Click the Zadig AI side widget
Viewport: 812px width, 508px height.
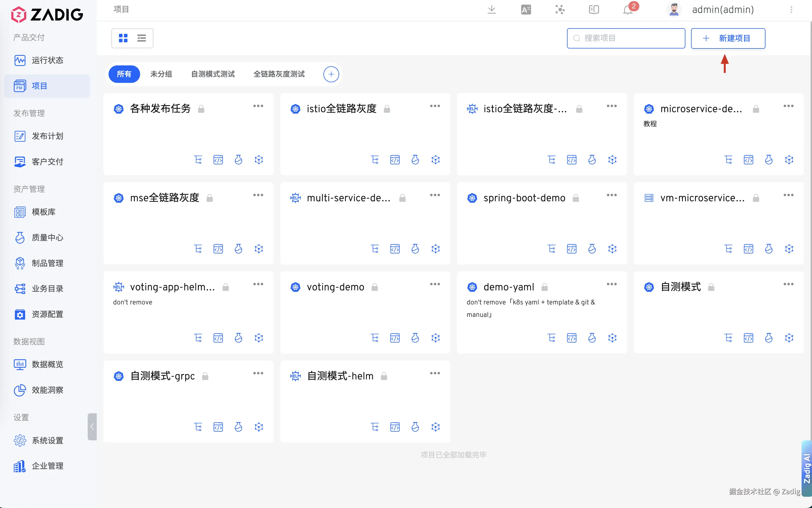(x=807, y=468)
